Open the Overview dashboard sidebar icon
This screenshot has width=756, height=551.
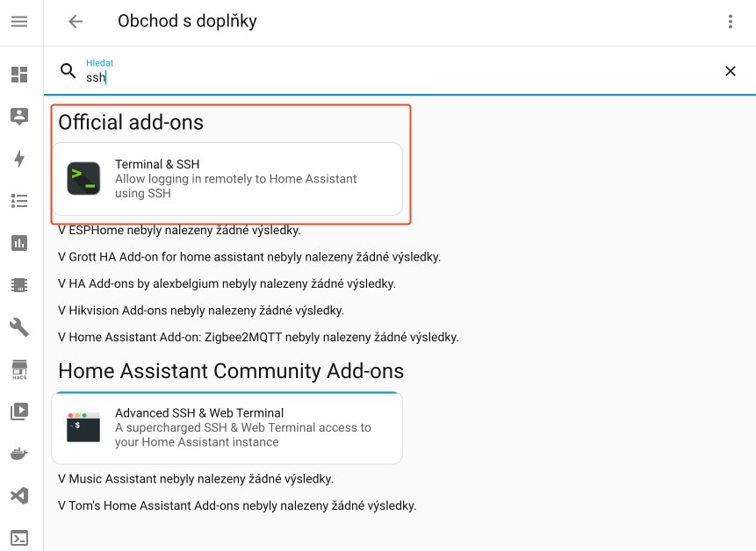(x=19, y=75)
